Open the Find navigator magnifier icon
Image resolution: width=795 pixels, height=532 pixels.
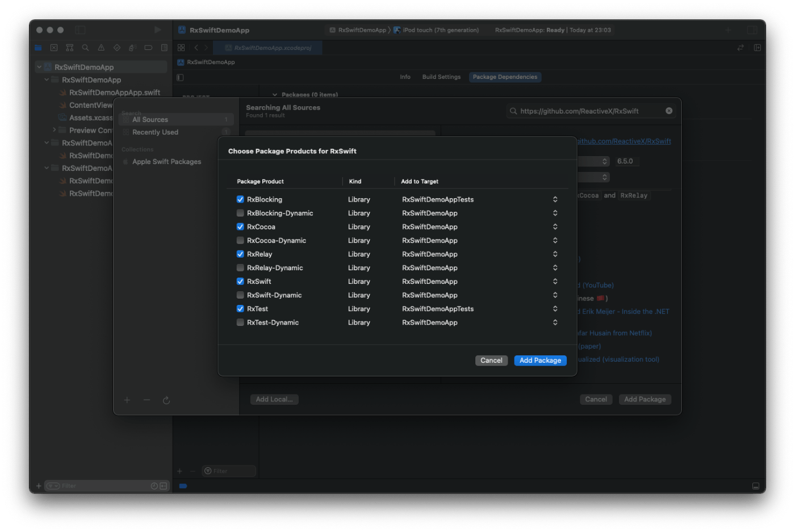(85, 48)
